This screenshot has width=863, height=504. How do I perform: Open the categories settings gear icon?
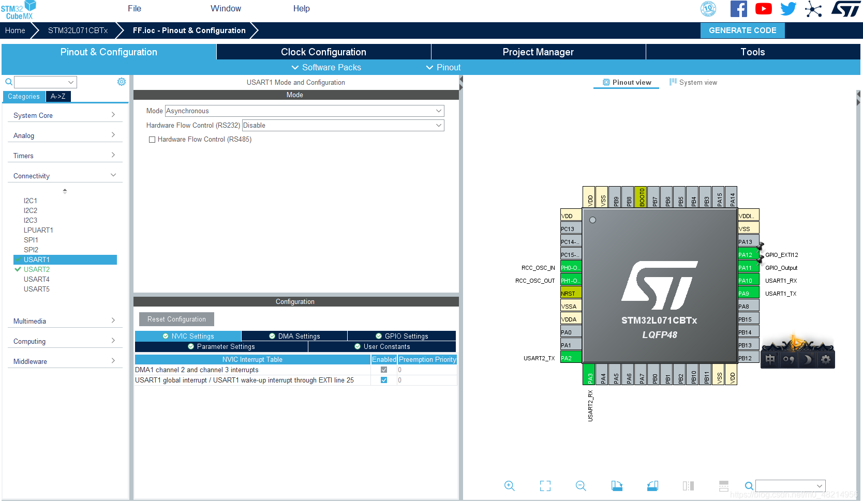122,82
